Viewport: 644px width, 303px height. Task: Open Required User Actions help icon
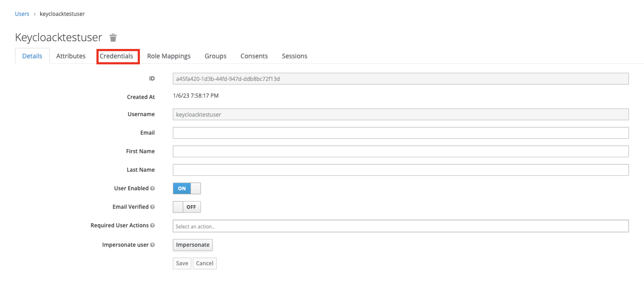coord(153,225)
